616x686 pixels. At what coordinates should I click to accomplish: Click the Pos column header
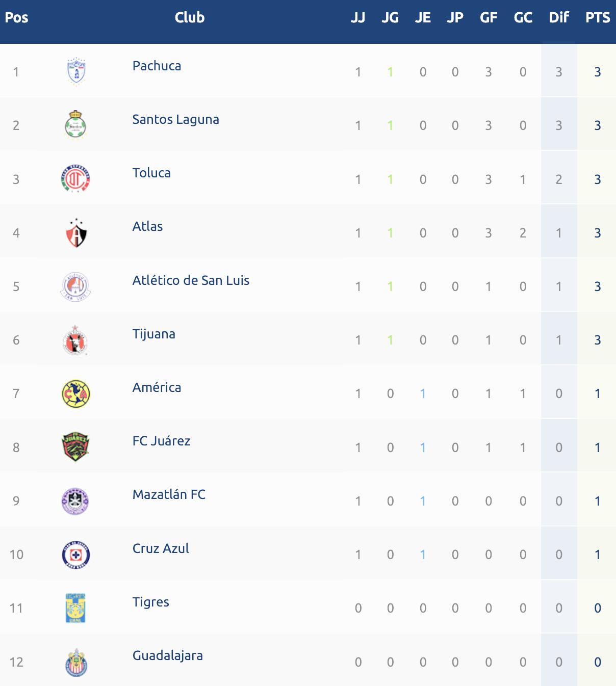[x=16, y=18]
